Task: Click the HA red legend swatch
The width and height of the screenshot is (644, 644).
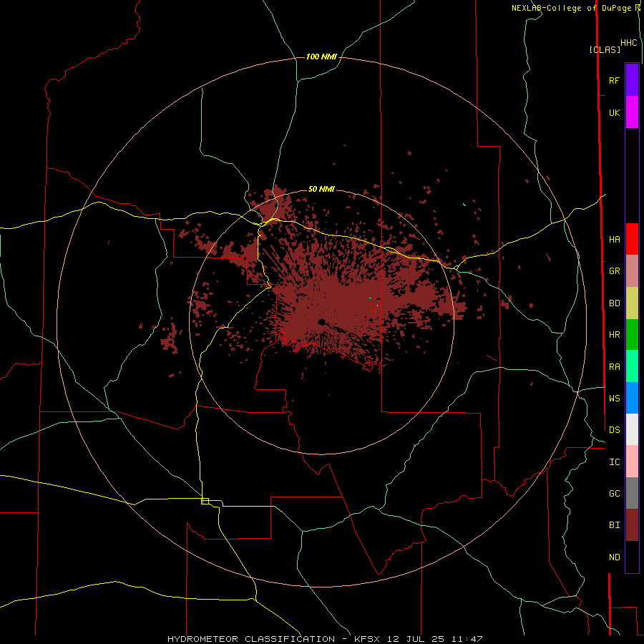Action: coord(632,239)
